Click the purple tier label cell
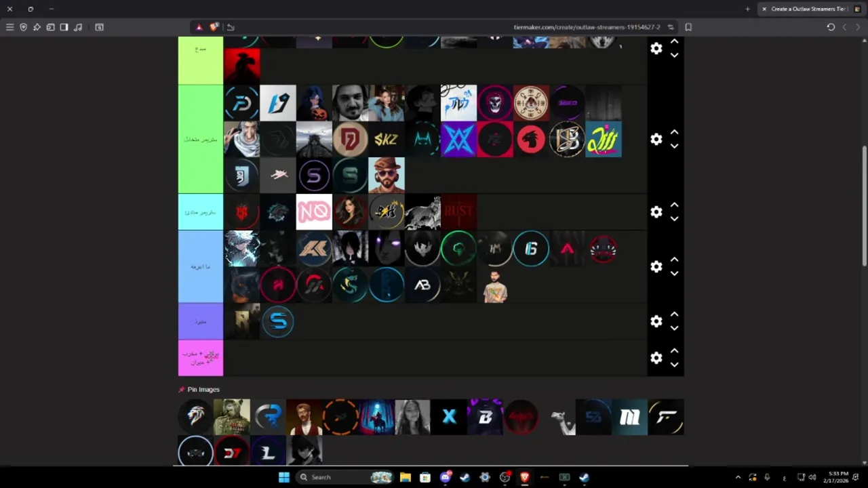 [201, 321]
